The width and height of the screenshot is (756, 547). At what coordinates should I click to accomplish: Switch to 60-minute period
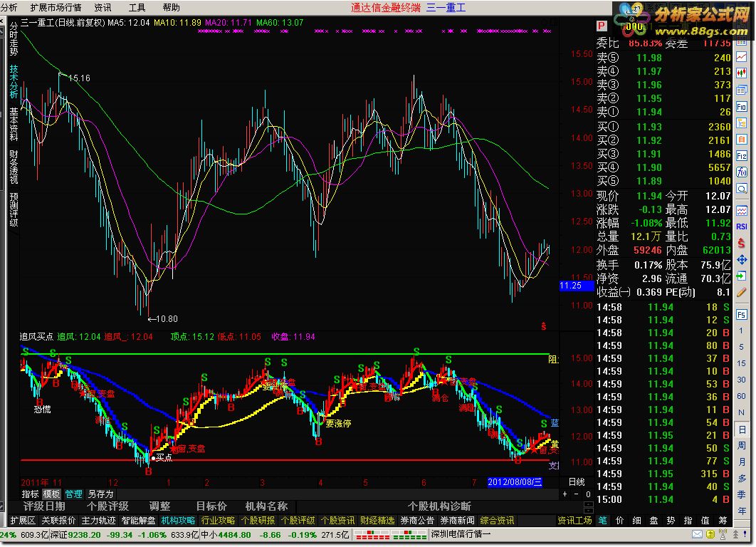click(x=742, y=397)
